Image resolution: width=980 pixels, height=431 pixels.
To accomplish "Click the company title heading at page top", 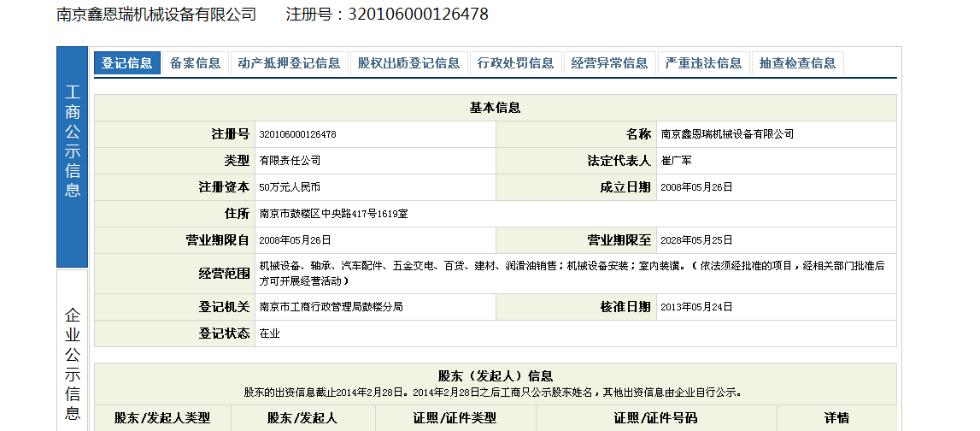I will (156, 15).
